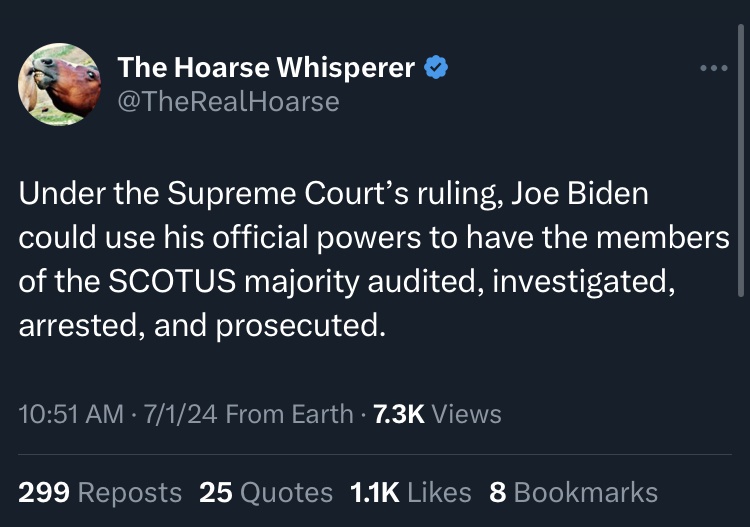
Task: Click 'Joe Biden' in the tweet text
Action: (580, 194)
